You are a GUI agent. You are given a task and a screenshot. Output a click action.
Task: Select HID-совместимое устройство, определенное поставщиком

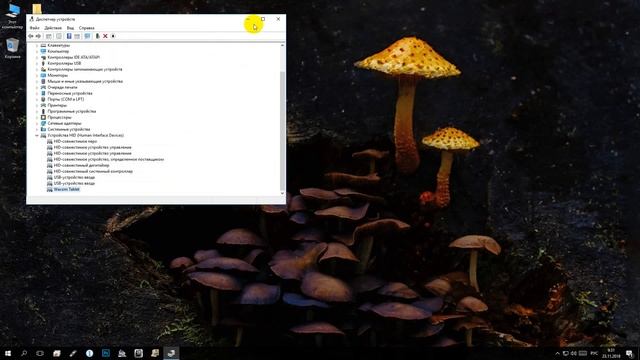109,159
